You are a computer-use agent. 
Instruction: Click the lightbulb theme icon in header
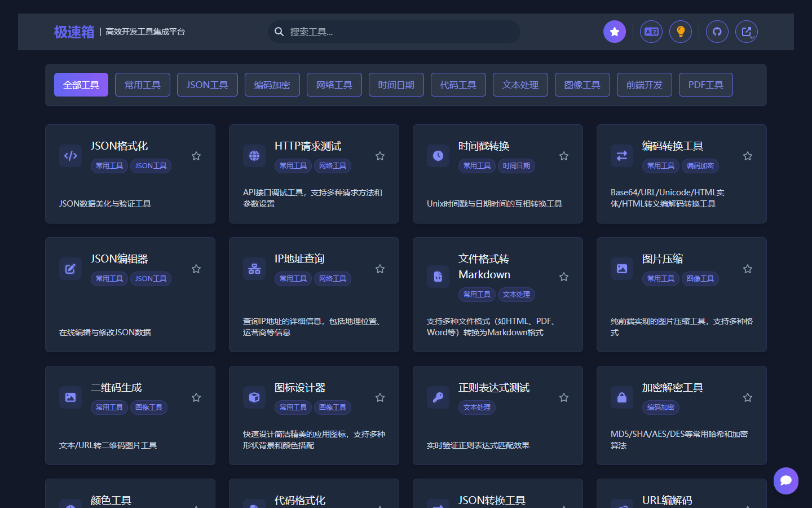(681, 32)
